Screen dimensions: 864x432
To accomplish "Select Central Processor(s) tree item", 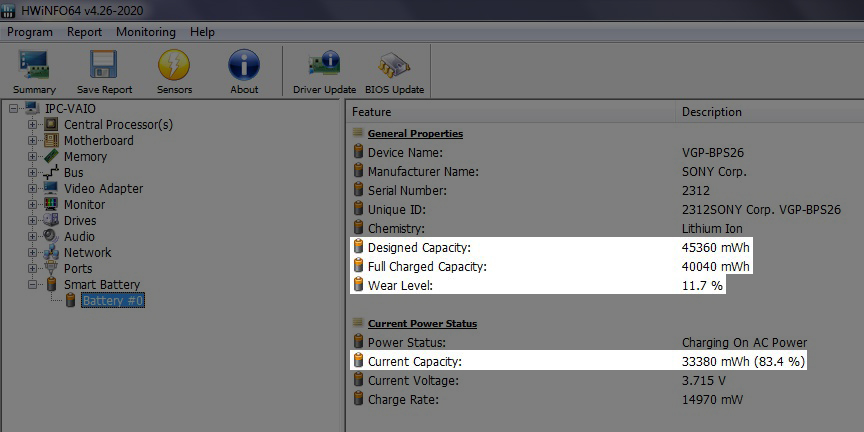I will point(118,125).
